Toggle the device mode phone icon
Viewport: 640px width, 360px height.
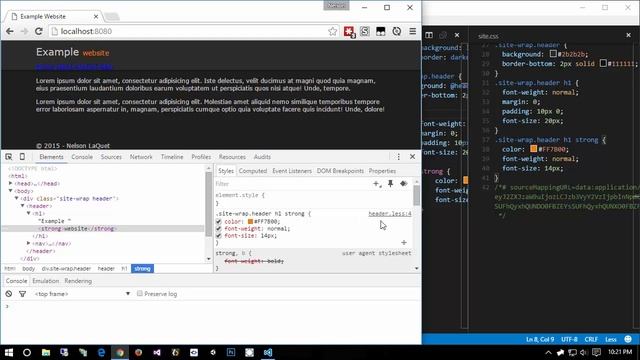[22, 157]
